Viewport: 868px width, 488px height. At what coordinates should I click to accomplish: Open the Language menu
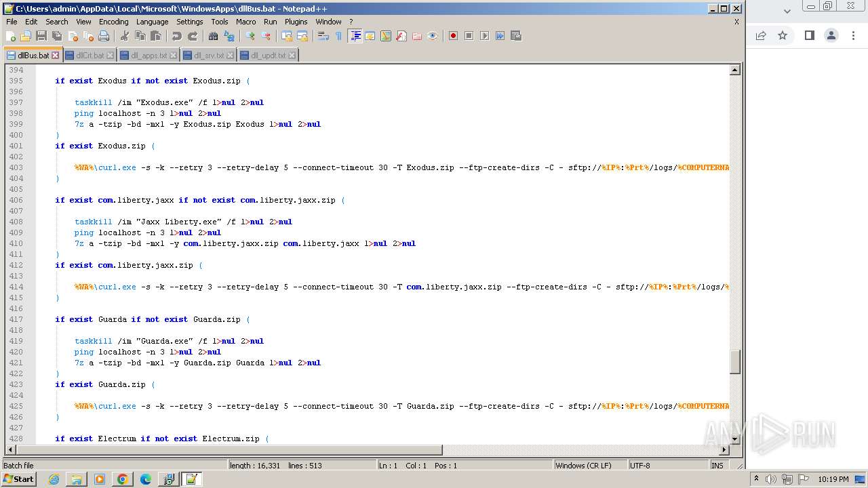pos(152,22)
